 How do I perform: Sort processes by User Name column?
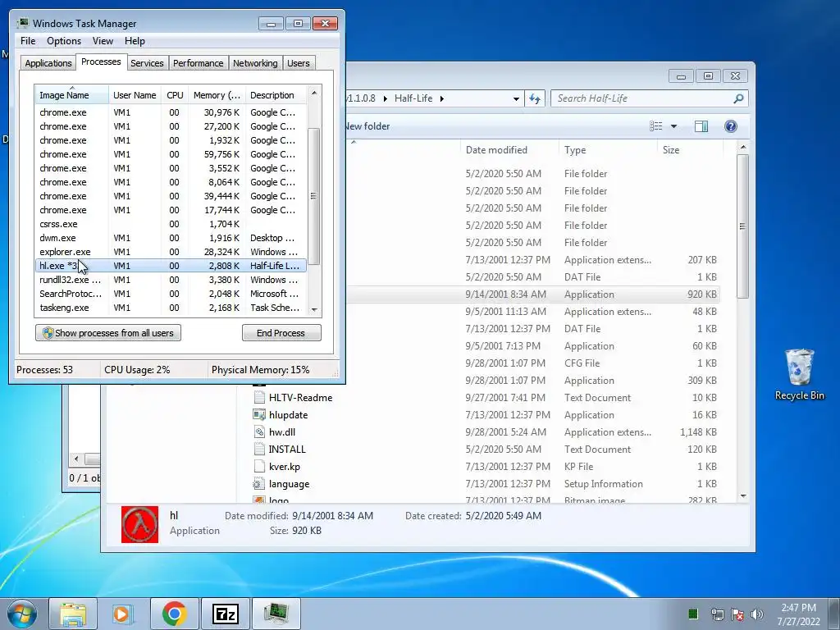click(x=135, y=95)
